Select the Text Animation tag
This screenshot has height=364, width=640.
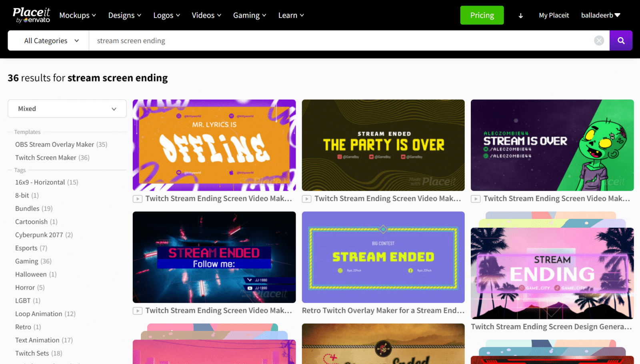click(44, 340)
